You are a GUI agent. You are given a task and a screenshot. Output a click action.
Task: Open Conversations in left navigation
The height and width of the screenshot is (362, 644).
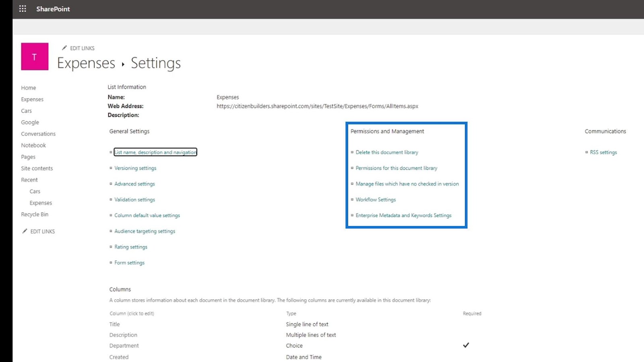pos(38,134)
